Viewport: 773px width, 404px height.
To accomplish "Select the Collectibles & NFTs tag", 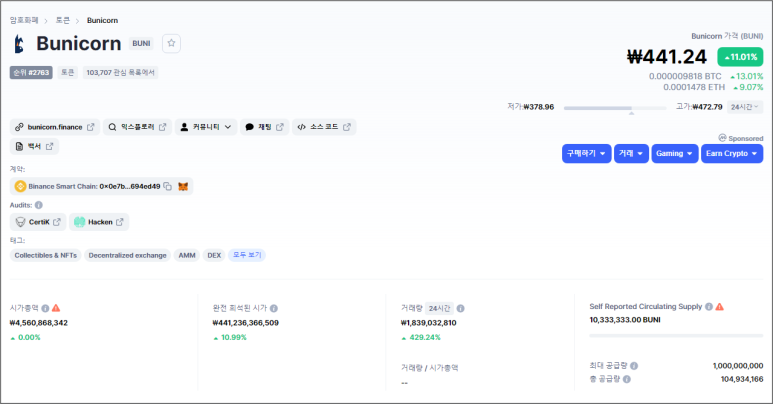I will click(x=46, y=256).
